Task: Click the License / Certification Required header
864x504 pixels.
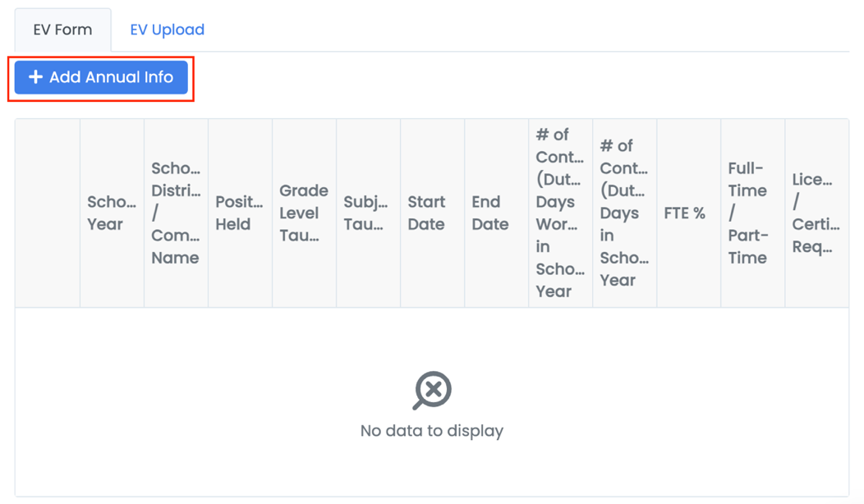Action: point(816,213)
